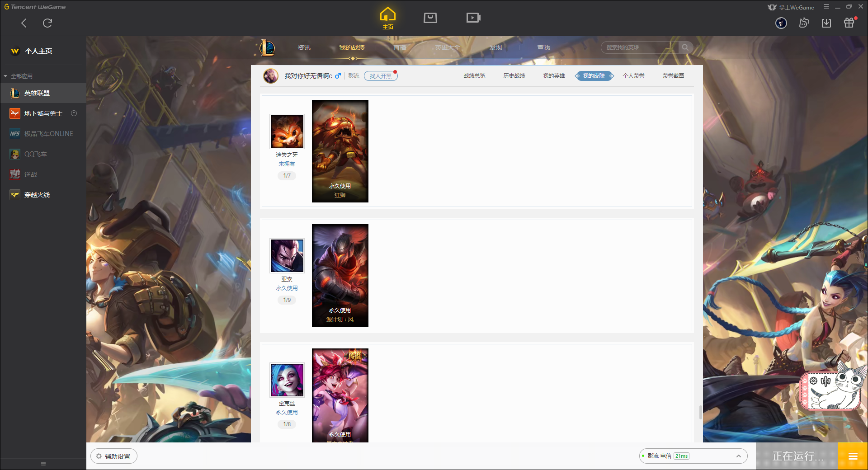This screenshot has height=470, width=868.
Task: Click the gear icon on the cat widget
Action: [813, 381]
